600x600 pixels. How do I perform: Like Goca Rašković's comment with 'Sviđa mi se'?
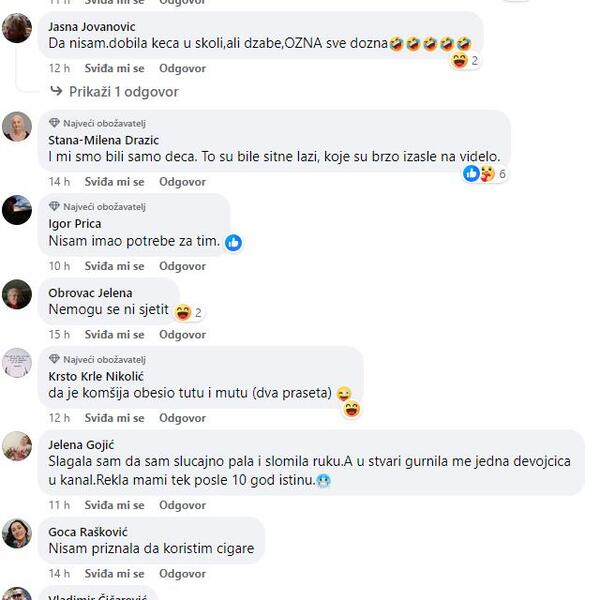[114, 574]
